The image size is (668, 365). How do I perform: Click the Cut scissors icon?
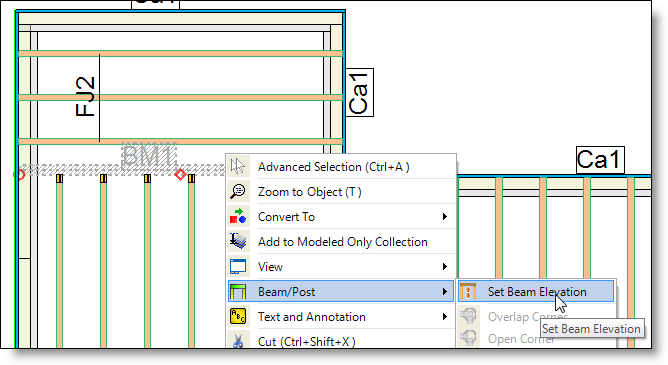tap(238, 341)
